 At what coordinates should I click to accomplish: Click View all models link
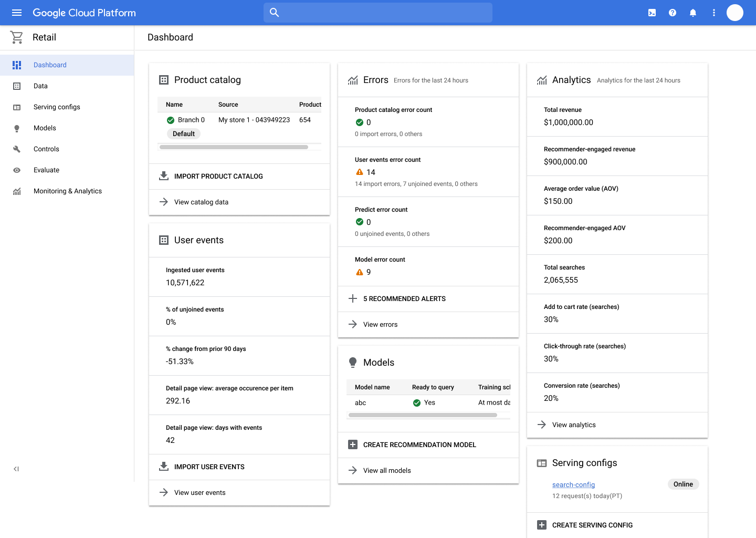click(x=387, y=471)
